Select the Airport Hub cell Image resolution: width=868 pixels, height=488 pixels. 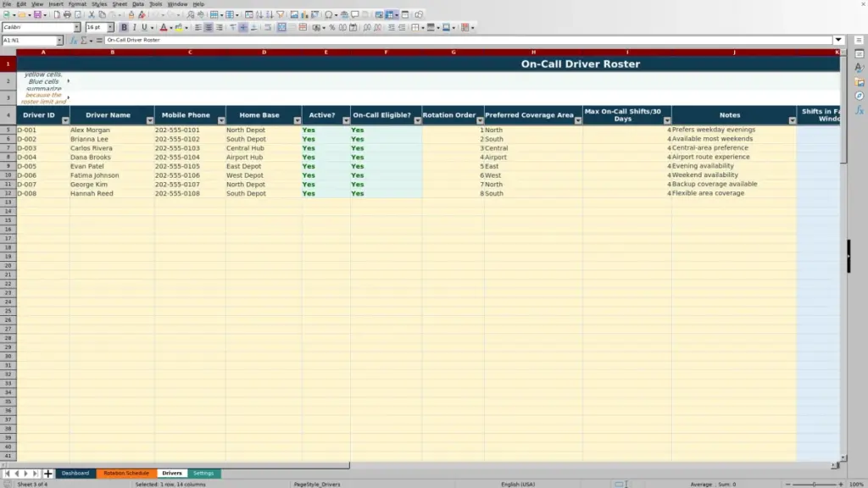pyautogui.click(x=264, y=157)
